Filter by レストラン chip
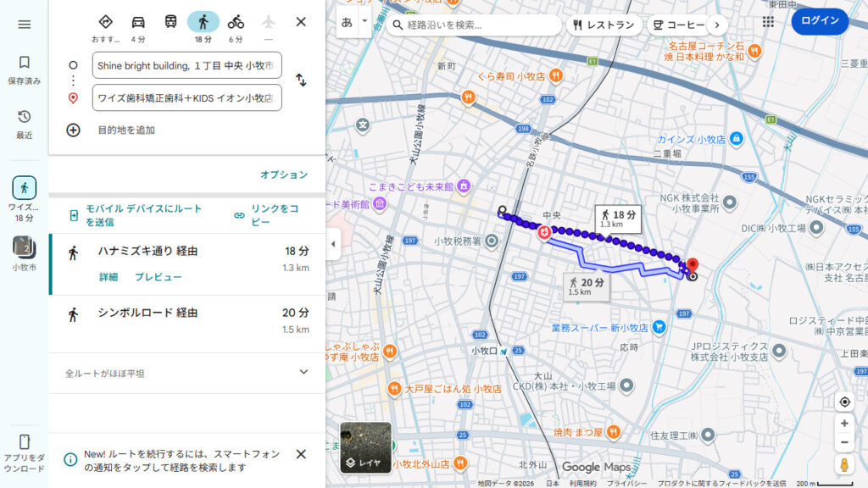Viewport: 868px width, 488px height. (x=604, y=25)
